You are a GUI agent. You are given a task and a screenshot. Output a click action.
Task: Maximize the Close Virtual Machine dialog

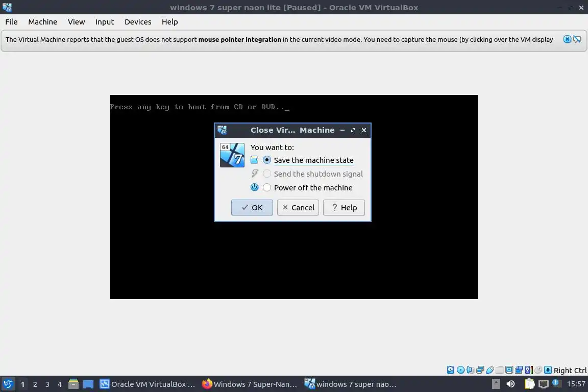point(353,130)
